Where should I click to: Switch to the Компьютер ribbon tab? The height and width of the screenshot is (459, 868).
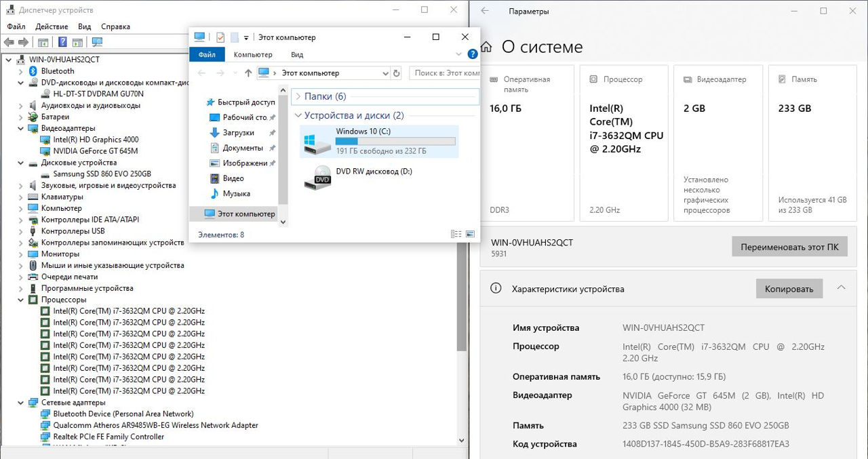tap(252, 54)
